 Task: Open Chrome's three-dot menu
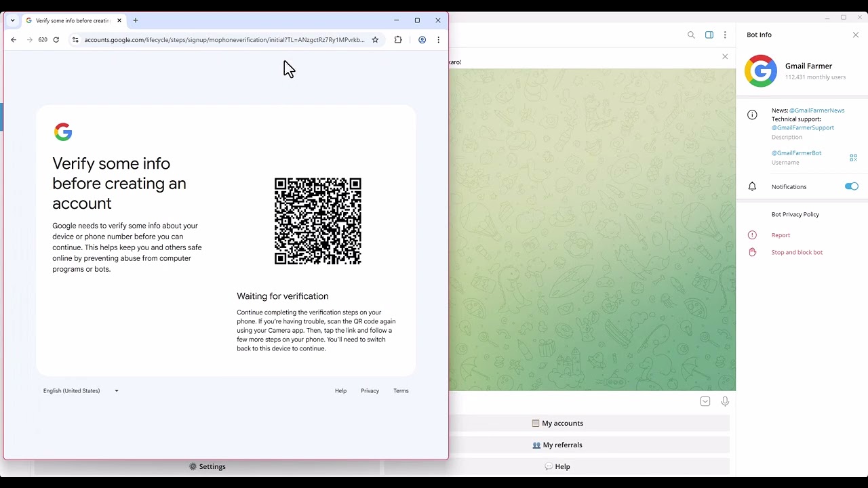point(438,40)
